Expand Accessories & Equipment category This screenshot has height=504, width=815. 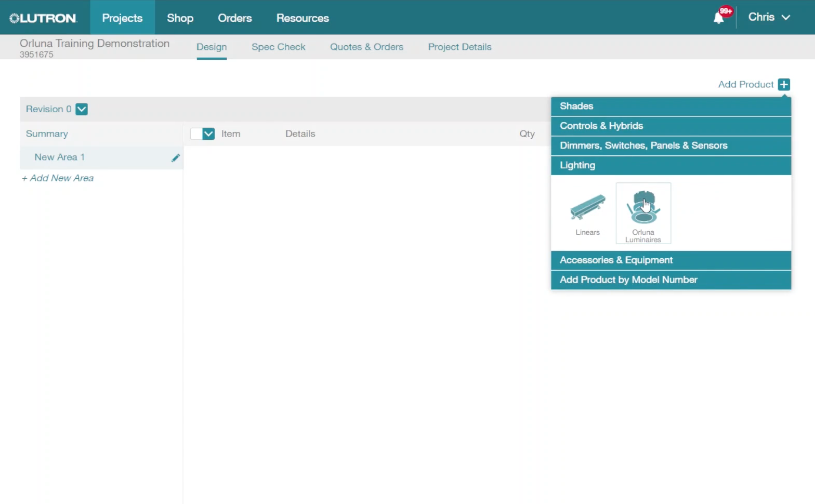671,260
